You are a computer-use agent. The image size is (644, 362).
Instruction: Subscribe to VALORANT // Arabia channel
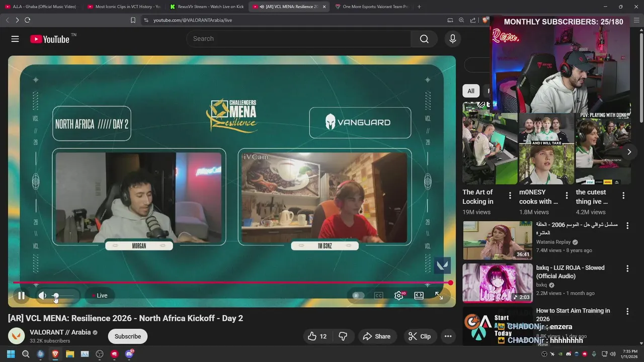[x=128, y=336]
